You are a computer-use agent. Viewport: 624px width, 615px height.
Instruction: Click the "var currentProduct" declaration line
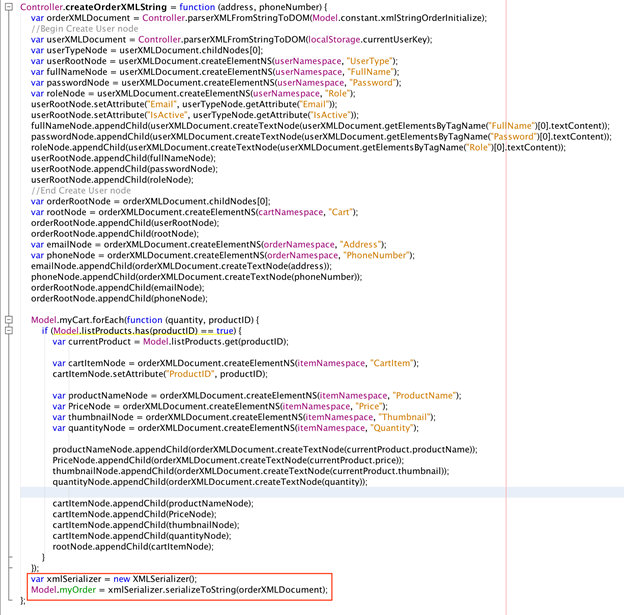tap(170, 341)
